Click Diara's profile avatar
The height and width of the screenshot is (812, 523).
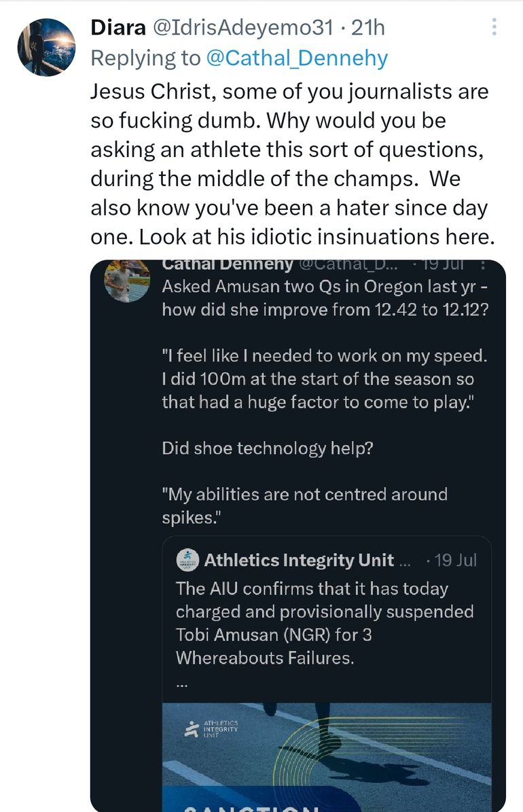click(x=46, y=46)
